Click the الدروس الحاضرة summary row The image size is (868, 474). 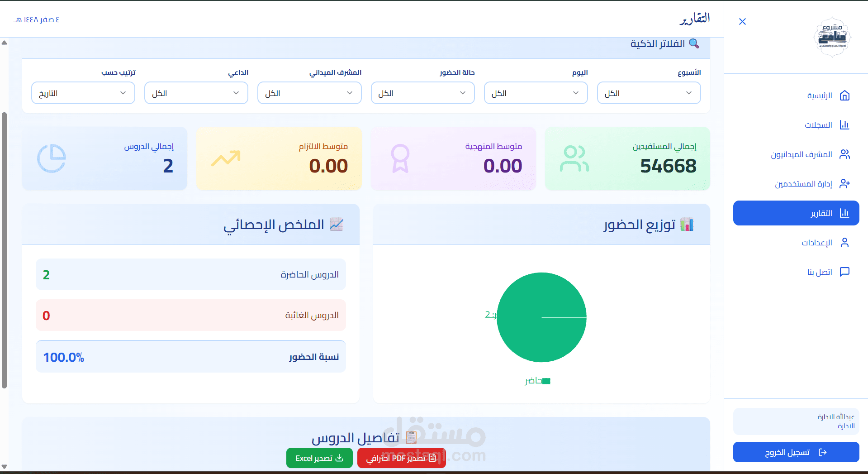pyautogui.click(x=191, y=275)
